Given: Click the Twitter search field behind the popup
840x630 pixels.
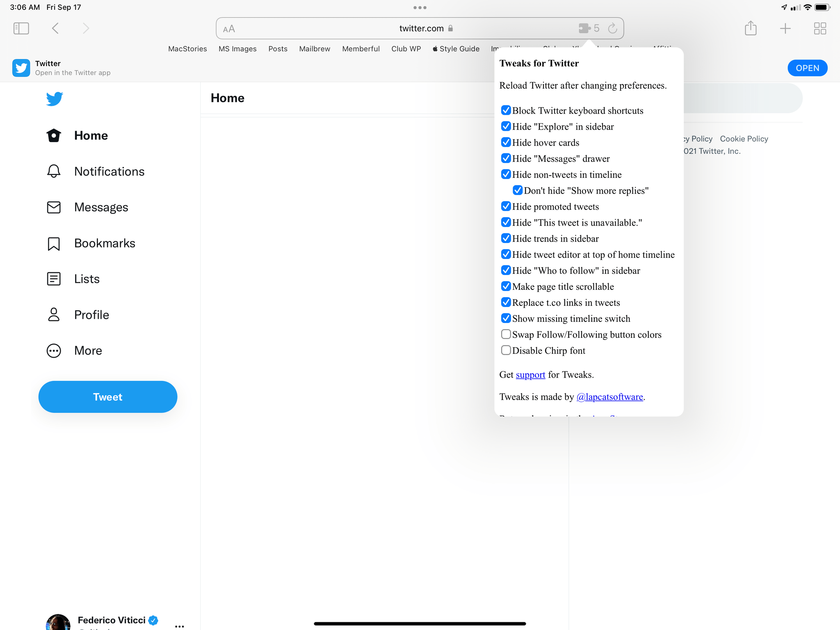Looking at the screenshot, I should tap(742, 98).
